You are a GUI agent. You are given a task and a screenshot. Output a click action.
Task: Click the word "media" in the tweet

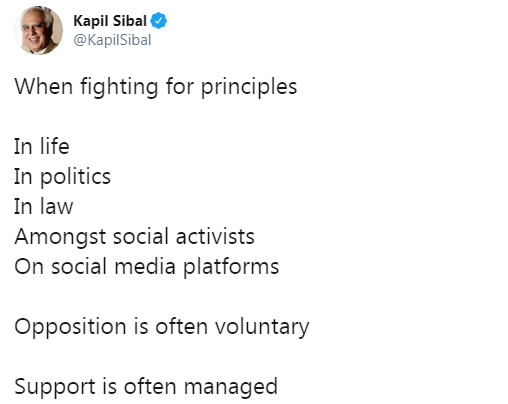(145, 267)
